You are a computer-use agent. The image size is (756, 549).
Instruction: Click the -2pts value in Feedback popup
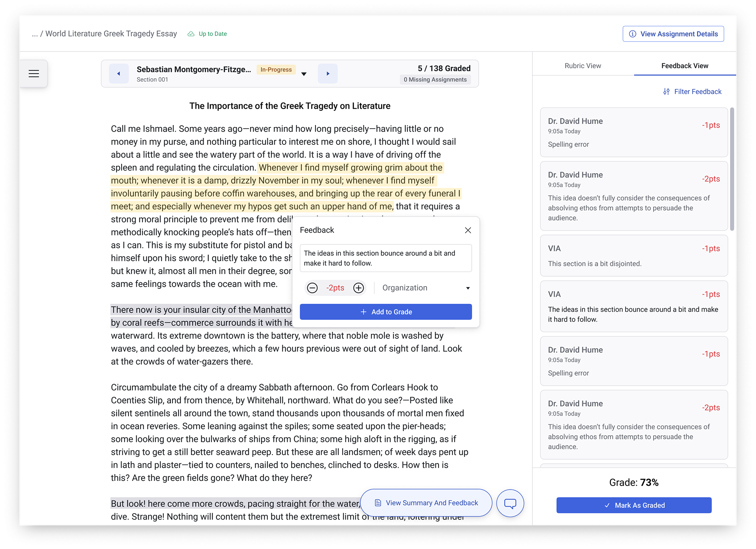pos(335,288)
